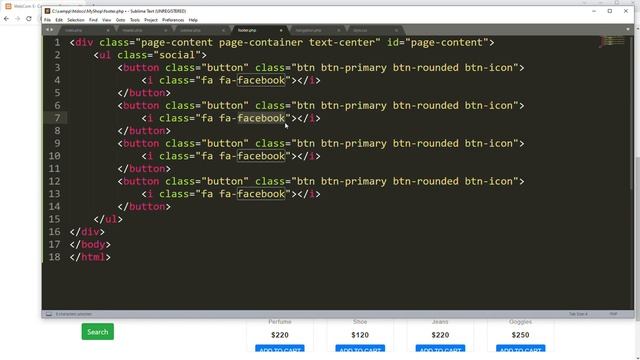Viewport: 640px width, 360px height.
Task: Click the Sublime Text icon in the title bar
Action: coord(47,11)
